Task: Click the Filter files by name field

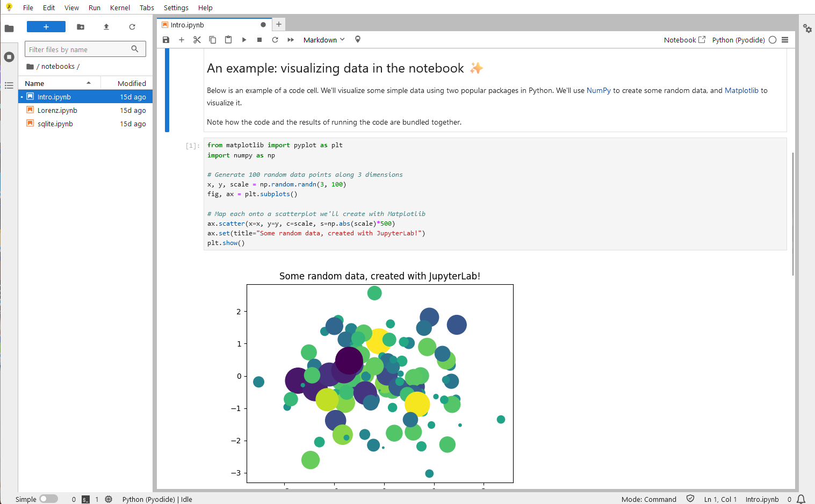Action: click(80, 49)
